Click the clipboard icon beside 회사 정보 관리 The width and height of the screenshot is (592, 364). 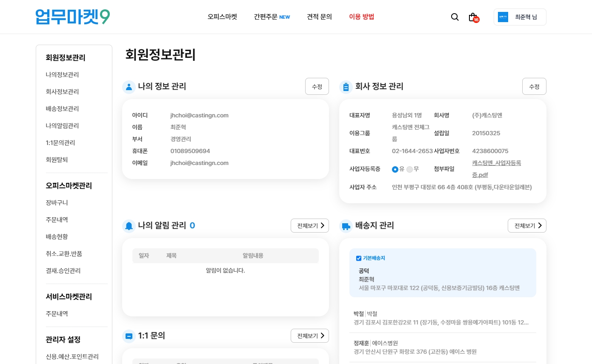pyautogui.click(x=346, y=87)
